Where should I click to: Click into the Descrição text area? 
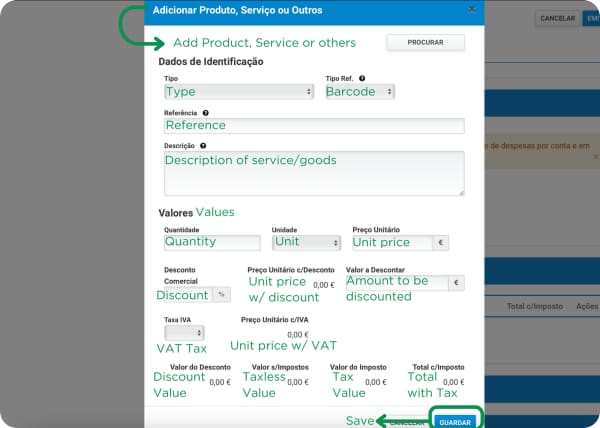(314, 173)
